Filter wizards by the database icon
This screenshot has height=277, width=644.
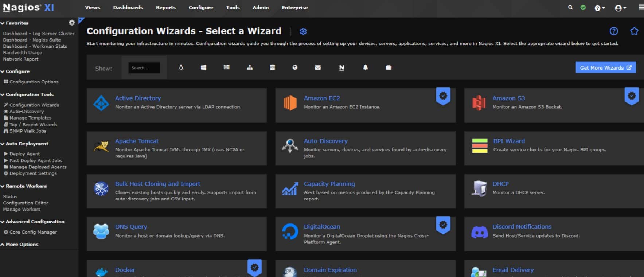[x=272, y=67]
